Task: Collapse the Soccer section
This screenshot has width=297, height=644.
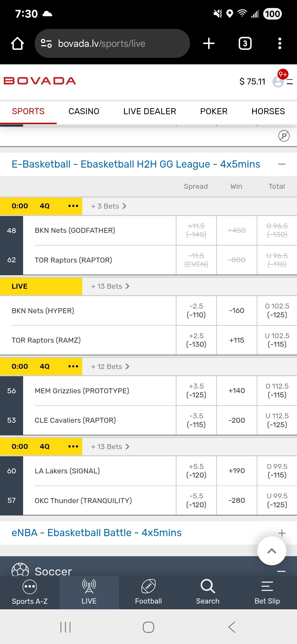Action: 281,571
